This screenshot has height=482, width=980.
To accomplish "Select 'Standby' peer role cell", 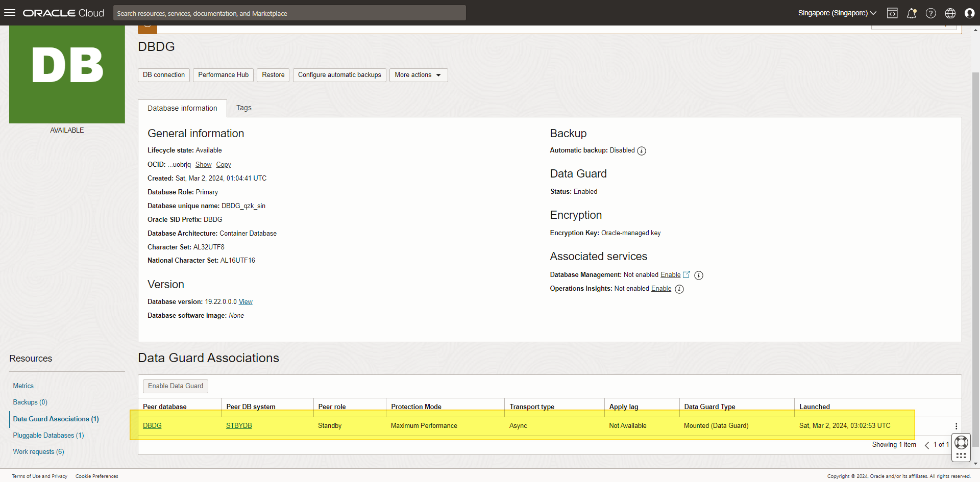I will [330, 426].
